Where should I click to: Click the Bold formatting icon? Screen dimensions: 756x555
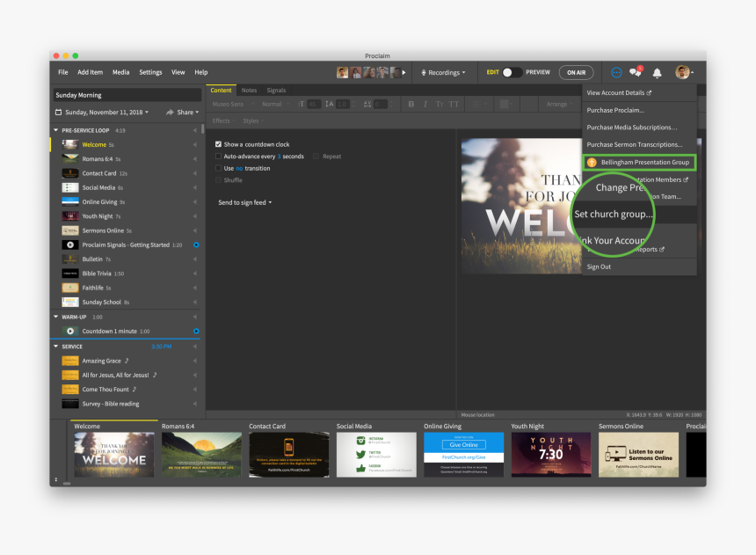[411, 104]
